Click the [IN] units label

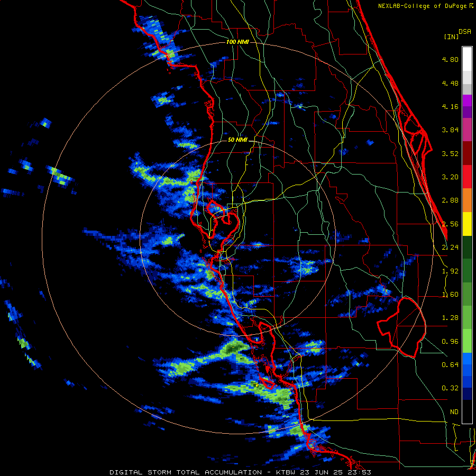pos(451,36)
